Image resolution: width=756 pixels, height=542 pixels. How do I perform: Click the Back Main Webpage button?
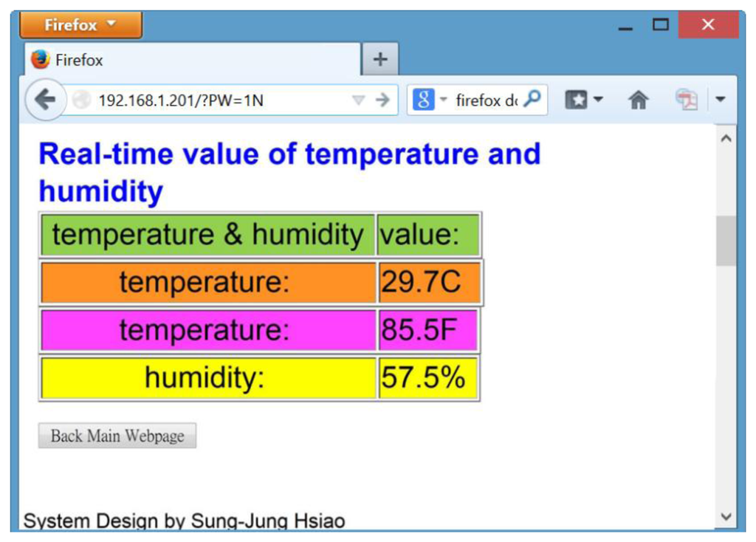(117, 436)
